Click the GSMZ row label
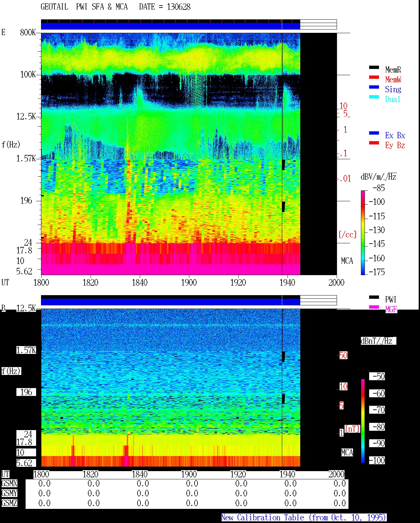The height and width of the screenshot is (523, 420). 9,503
